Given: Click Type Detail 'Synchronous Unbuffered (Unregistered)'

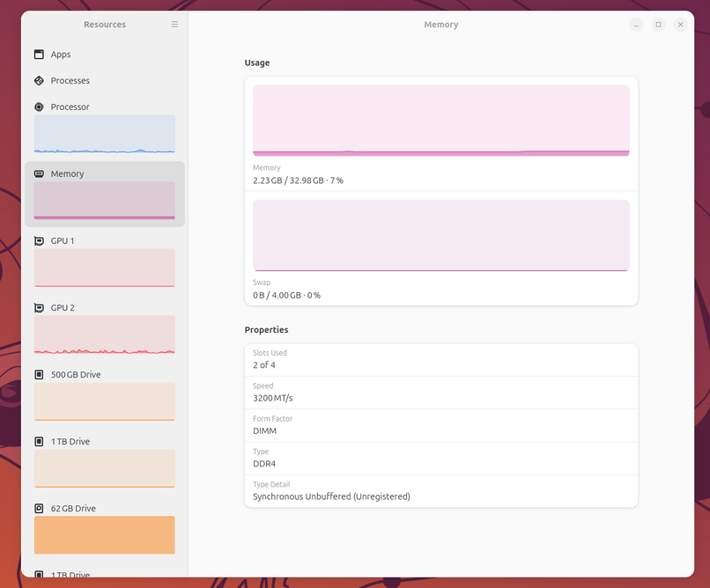Looking at the screenshot, I should 331,496.
